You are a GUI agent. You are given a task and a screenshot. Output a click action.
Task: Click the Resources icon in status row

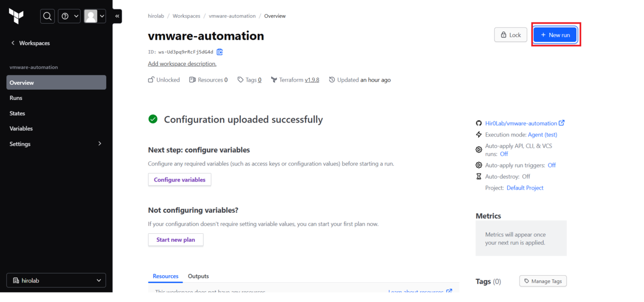[192, 80]
